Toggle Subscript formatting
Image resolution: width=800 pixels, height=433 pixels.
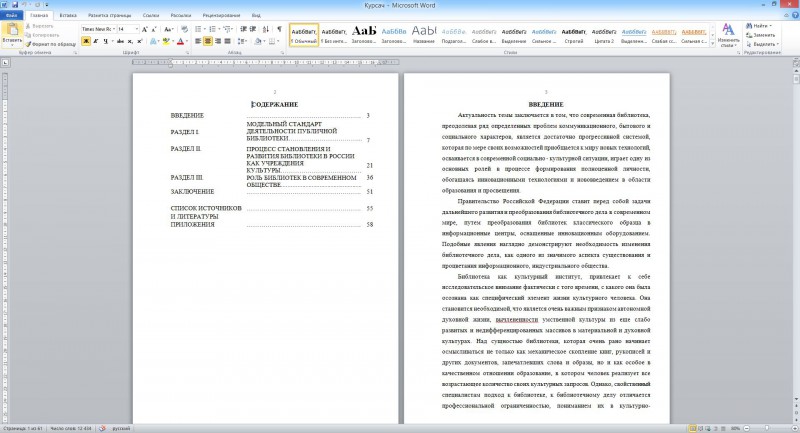(130, 41)
